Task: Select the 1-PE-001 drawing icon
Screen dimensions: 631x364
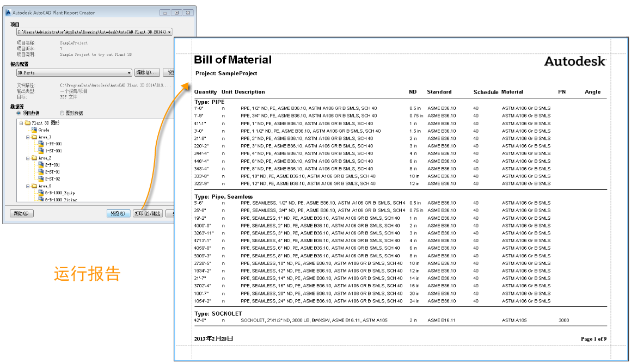Action: [x=41, y=144]
